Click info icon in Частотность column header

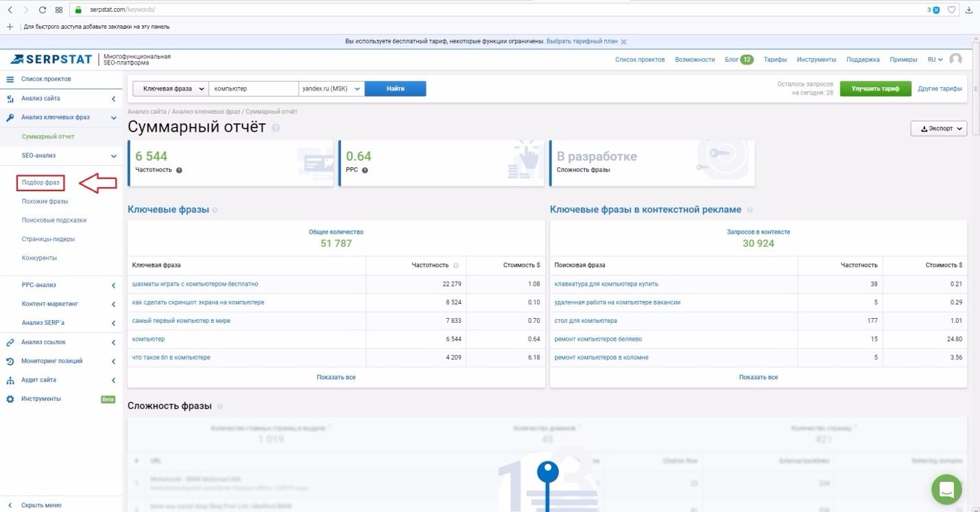(455, 265)
